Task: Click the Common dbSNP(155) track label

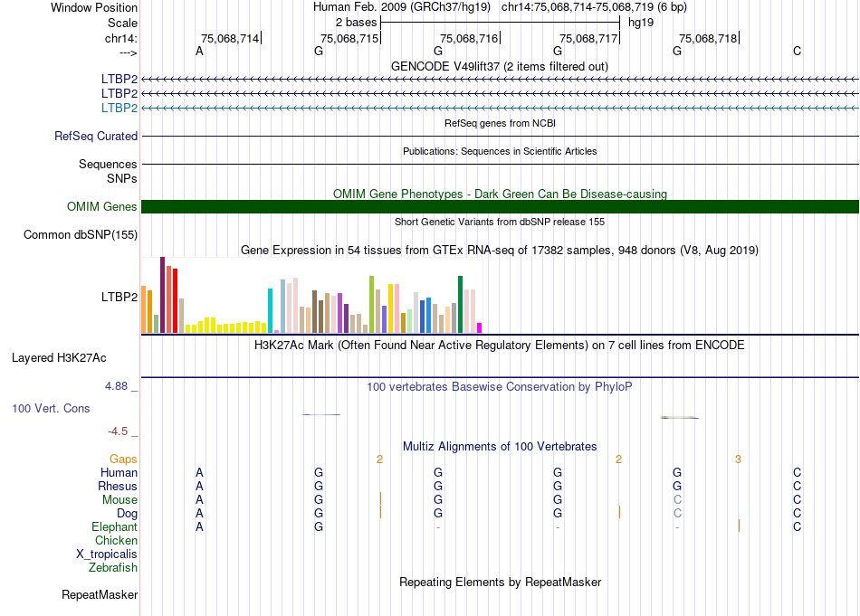Action: tap(80, 235)
